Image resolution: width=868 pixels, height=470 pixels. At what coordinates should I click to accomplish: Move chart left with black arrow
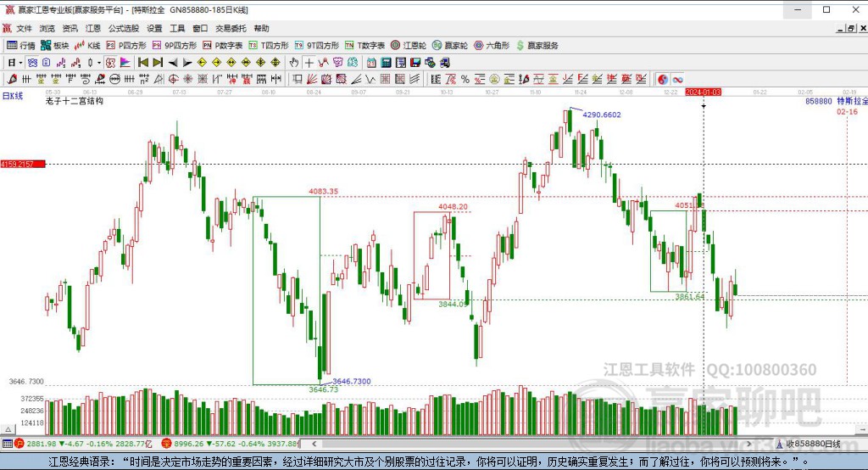173,63
